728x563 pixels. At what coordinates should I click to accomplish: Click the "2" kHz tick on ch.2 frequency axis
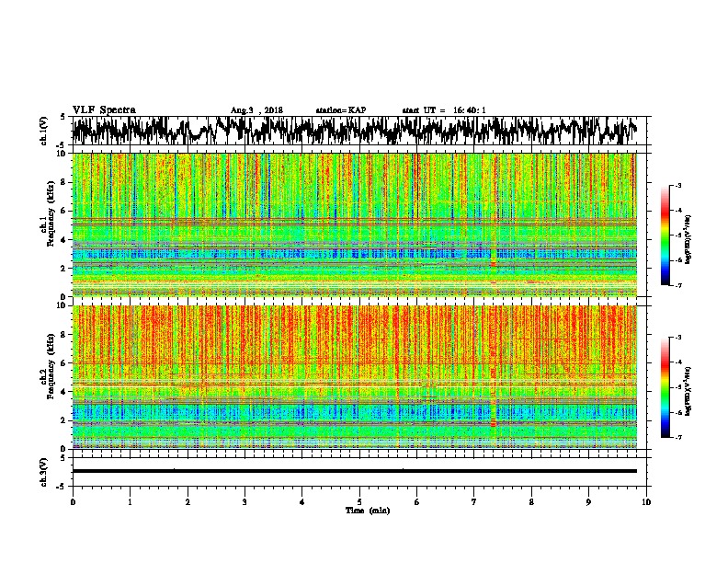[x=64, y=420]
